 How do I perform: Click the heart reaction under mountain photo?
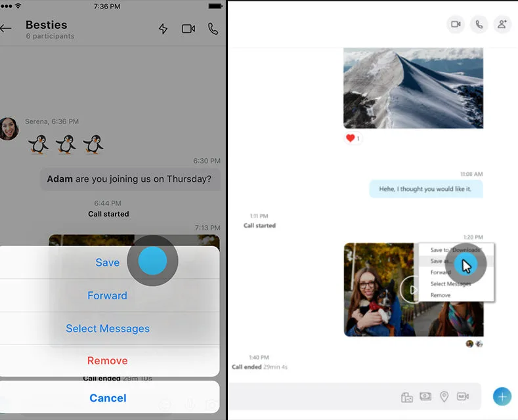tap(353, 138)
